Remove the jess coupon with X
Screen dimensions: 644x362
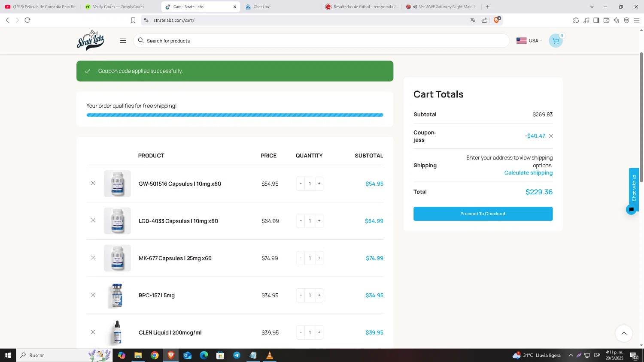[x=551, y=136]
